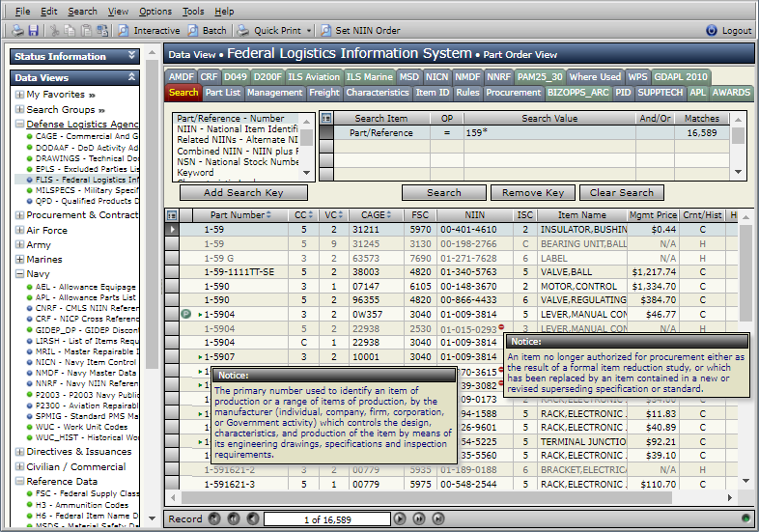Click Add Search Key button

[243, 193]
